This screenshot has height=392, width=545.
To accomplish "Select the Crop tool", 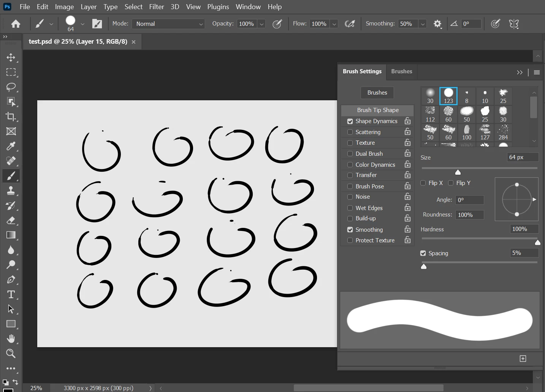I will [x=11, y=117].
